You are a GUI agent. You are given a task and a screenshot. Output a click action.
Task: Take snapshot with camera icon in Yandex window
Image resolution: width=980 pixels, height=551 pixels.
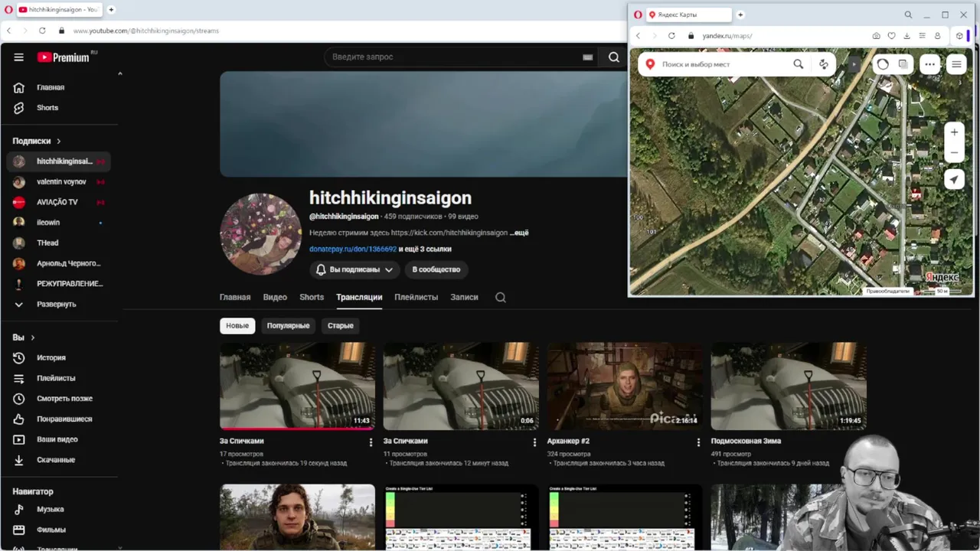(x=877, y=36)
